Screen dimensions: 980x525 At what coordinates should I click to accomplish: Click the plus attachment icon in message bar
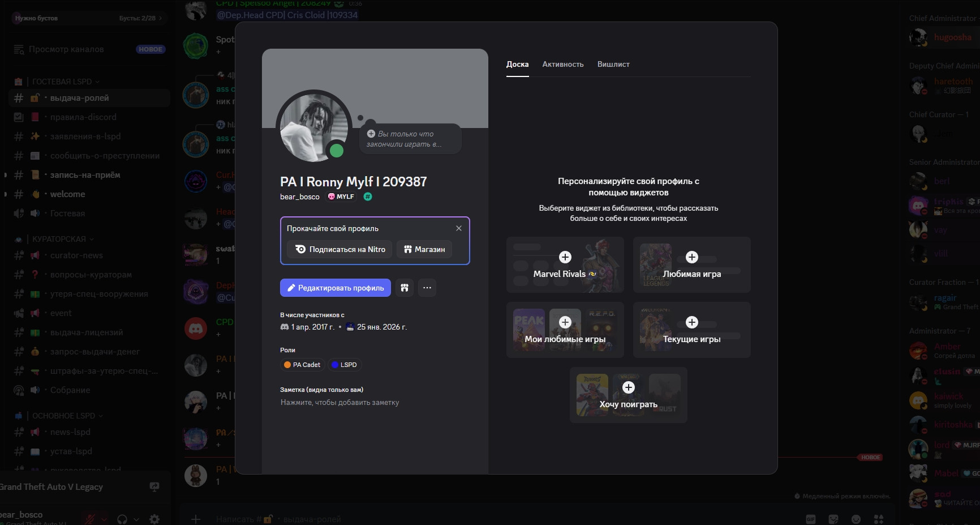[x=196, y=519]
